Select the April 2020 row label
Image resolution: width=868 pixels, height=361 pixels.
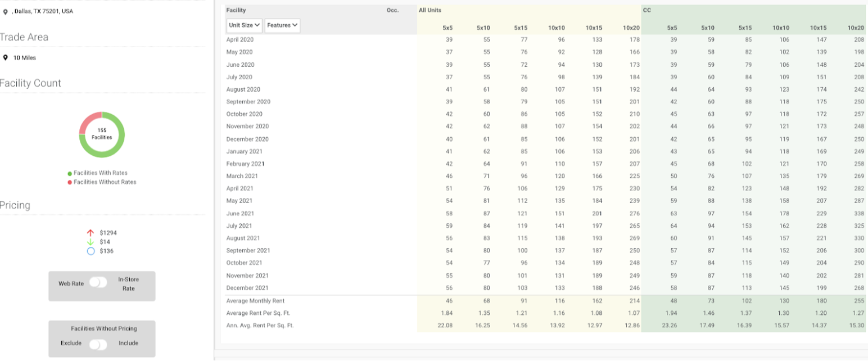click(x=239, y=40)
